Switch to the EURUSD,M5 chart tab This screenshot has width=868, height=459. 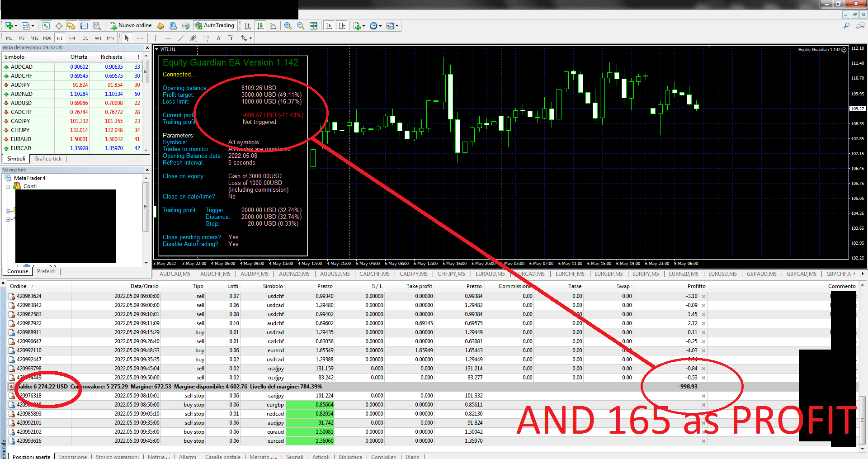tap(722, 274)
